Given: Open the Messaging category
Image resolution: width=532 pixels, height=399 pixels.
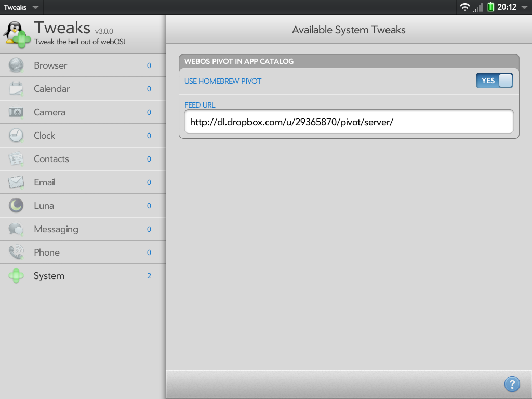Looking at the screenshot, I should [83, 229].
